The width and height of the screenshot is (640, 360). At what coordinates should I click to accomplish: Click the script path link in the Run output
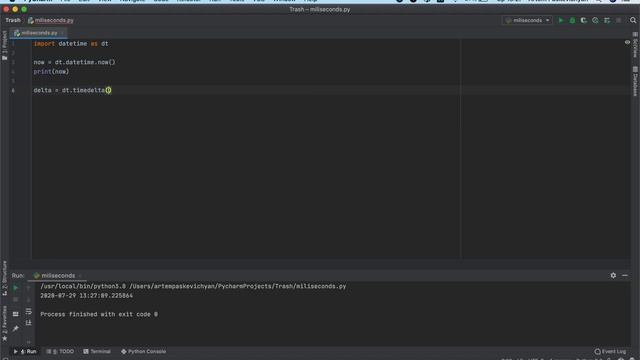click(x=238, y=286)
